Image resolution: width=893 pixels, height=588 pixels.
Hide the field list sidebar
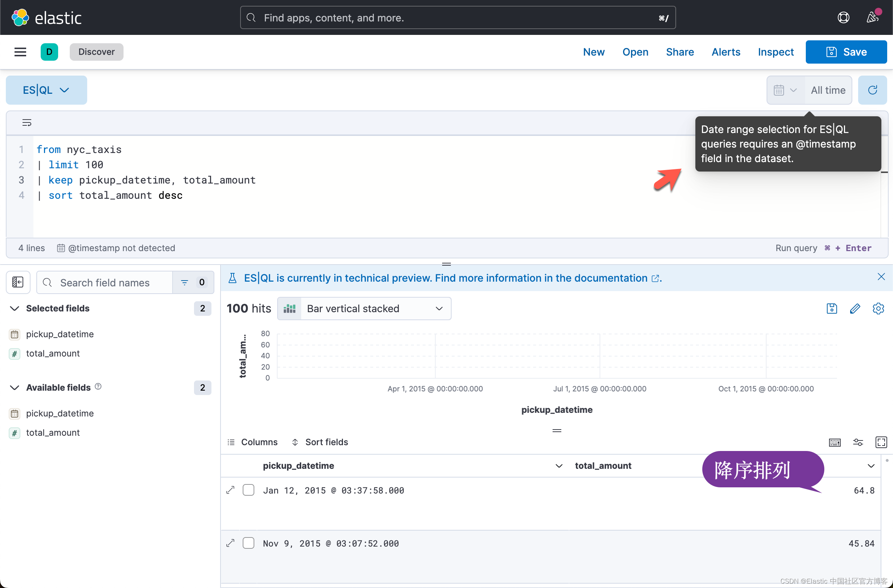[18, 282]
